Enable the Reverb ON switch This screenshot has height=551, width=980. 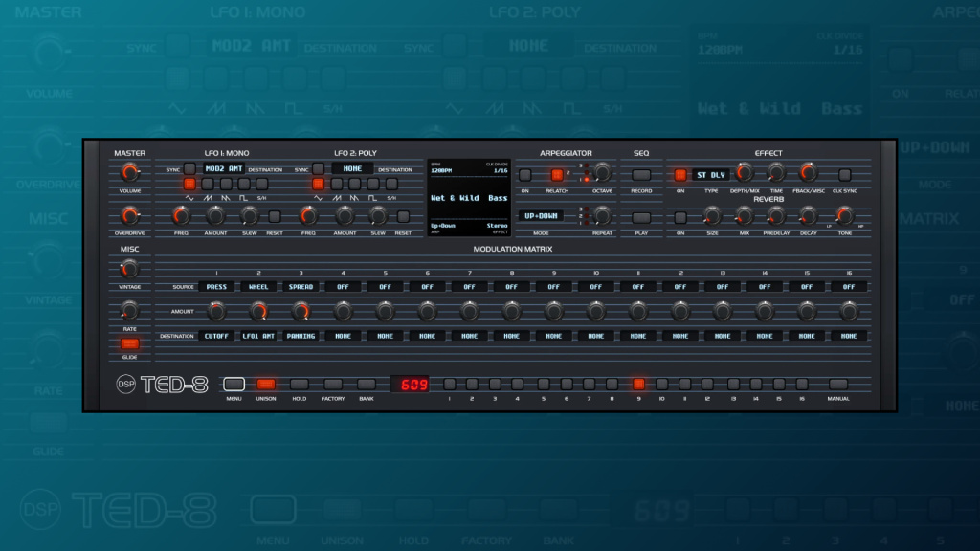tap(680, 217)
